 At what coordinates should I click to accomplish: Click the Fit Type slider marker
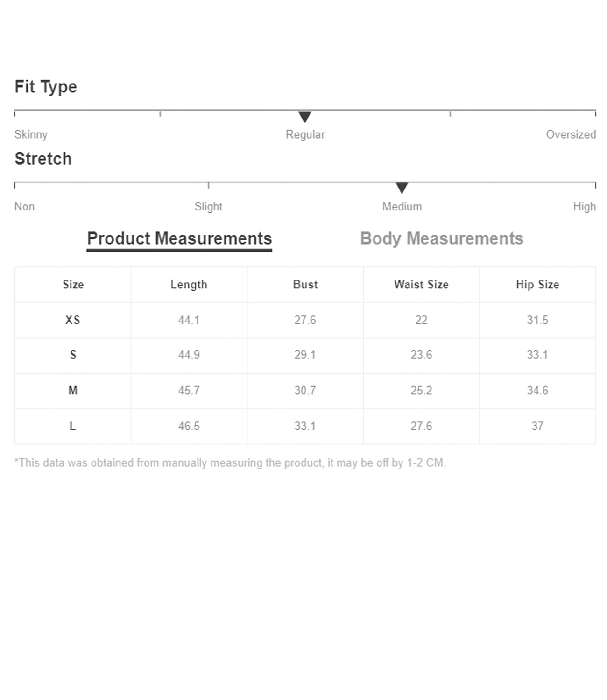point(305,116)
